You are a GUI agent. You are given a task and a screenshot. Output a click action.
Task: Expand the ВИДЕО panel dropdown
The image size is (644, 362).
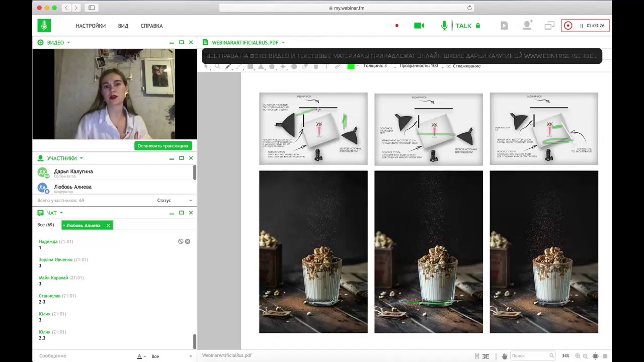pos(68,43)
